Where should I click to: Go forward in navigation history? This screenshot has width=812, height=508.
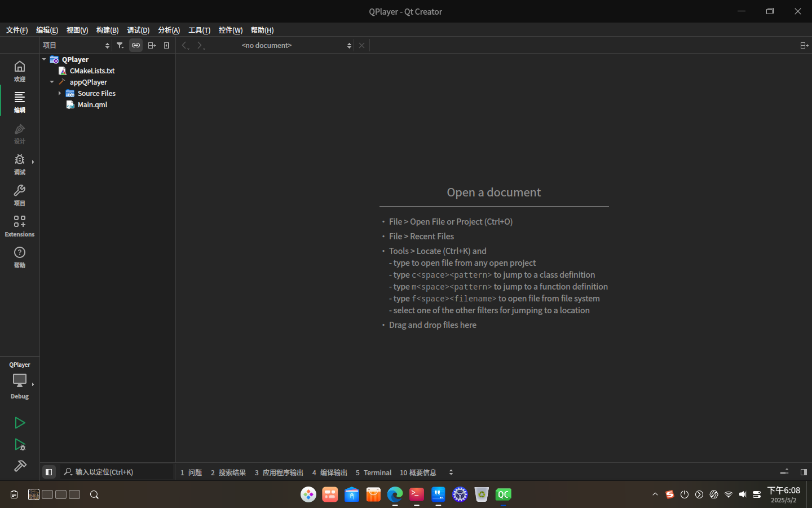(x=200, y=45)
